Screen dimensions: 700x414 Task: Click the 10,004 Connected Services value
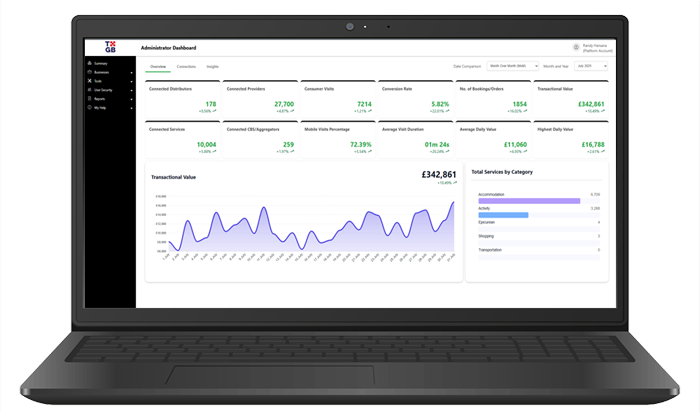[206, 145]
